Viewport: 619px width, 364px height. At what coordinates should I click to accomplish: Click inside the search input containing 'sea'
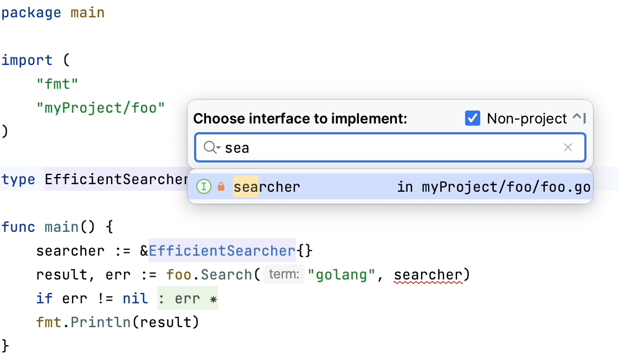pyautogui.click(x=325, y=147)
